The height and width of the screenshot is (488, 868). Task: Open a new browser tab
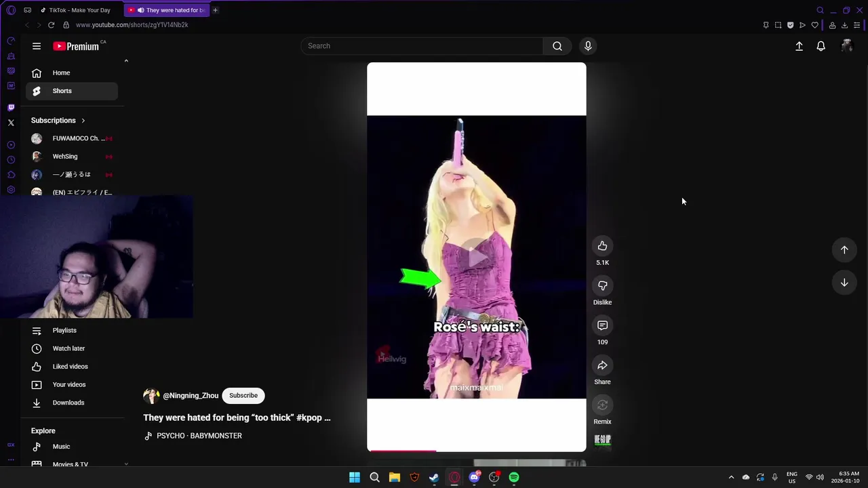[x=215, y=10]
